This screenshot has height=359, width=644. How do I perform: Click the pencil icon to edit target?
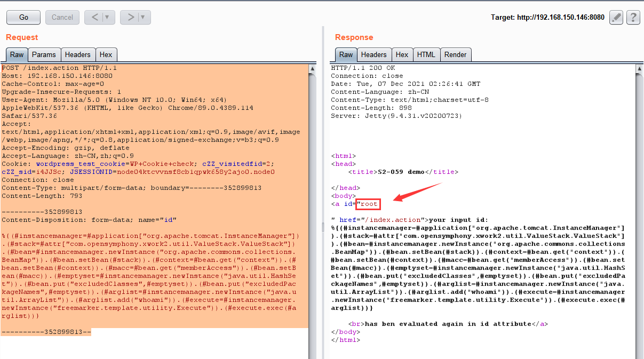point(616,17)
